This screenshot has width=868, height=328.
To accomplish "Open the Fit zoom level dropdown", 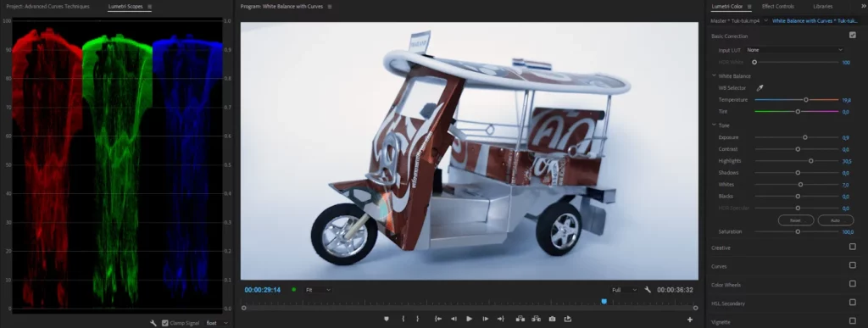I will pyautogui.click(x=319, y=290).
